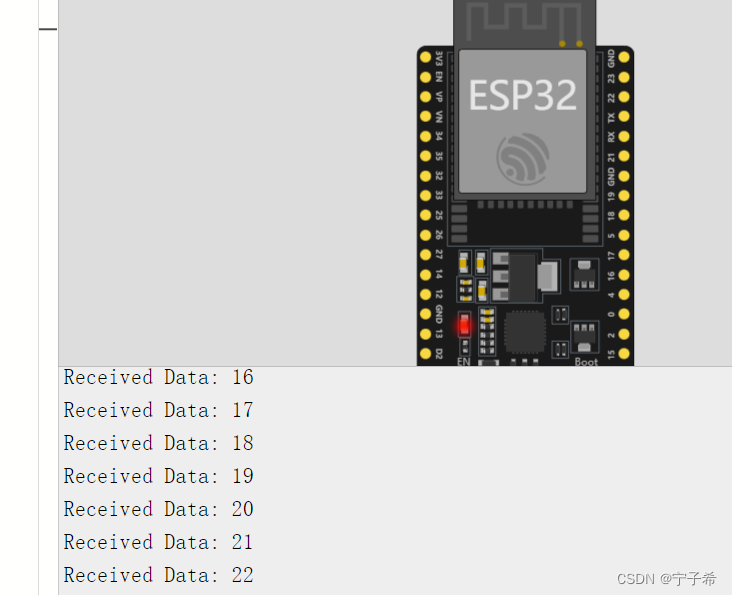The width and height of the screenshot is (732, 595).
Task: Click GPIO pin 26
Action: point(425,235)
